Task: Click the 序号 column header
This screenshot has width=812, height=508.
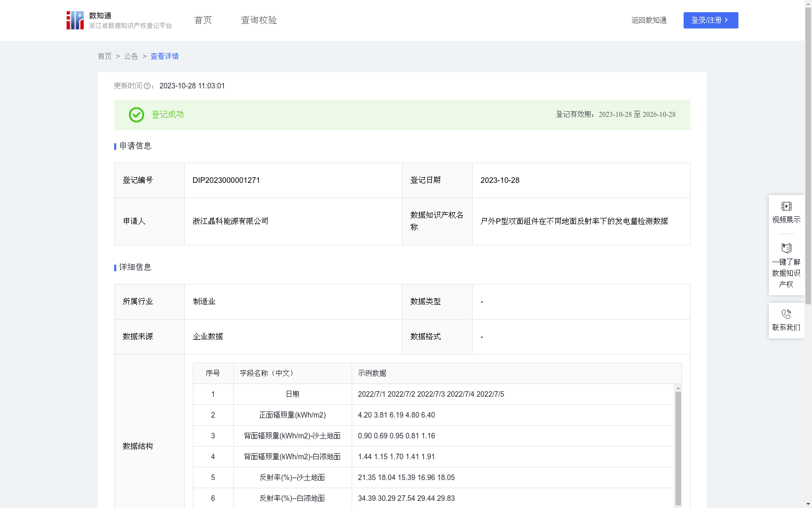Action: click(213, 373)
